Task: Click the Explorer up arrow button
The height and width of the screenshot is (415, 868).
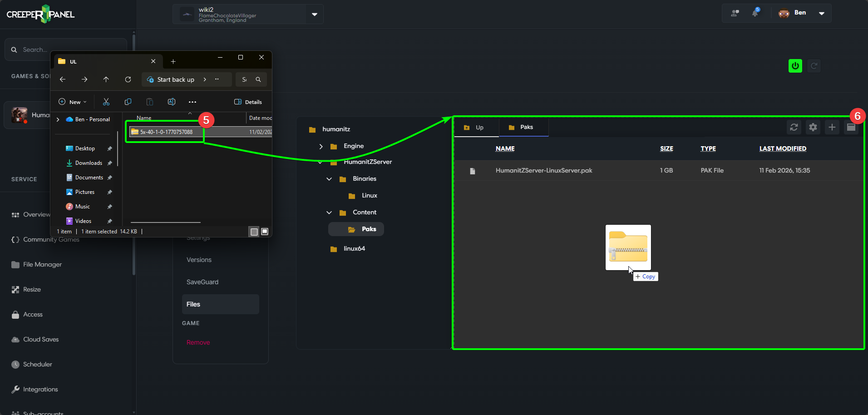Action: [106, 79]
